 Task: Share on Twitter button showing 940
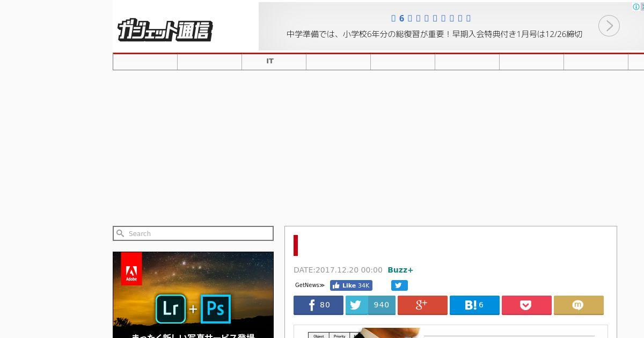[370, 305]
